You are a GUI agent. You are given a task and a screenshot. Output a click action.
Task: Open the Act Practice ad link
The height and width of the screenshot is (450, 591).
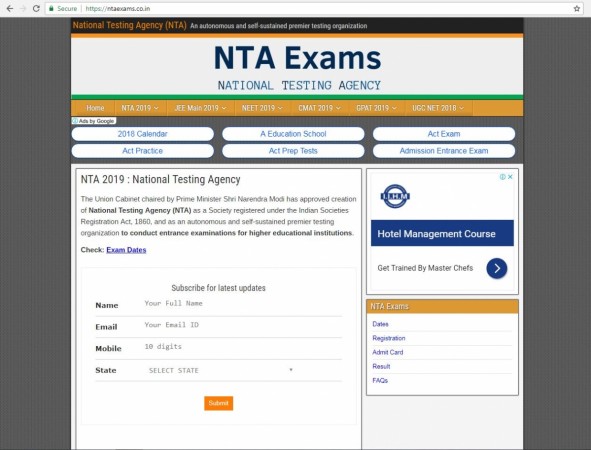[142, 151]
